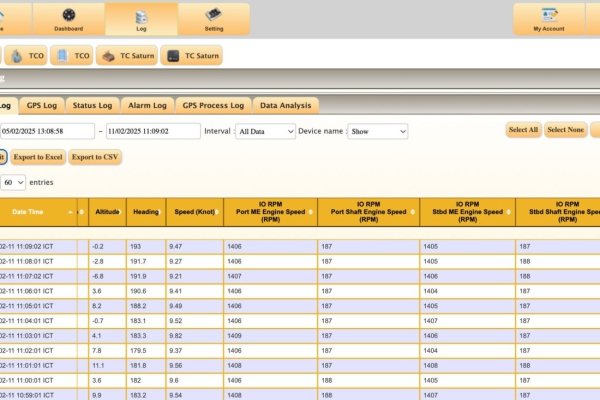
Task: Sort by Stbd Shaft Engine Speed column header
Action: (x=558, y=212)
